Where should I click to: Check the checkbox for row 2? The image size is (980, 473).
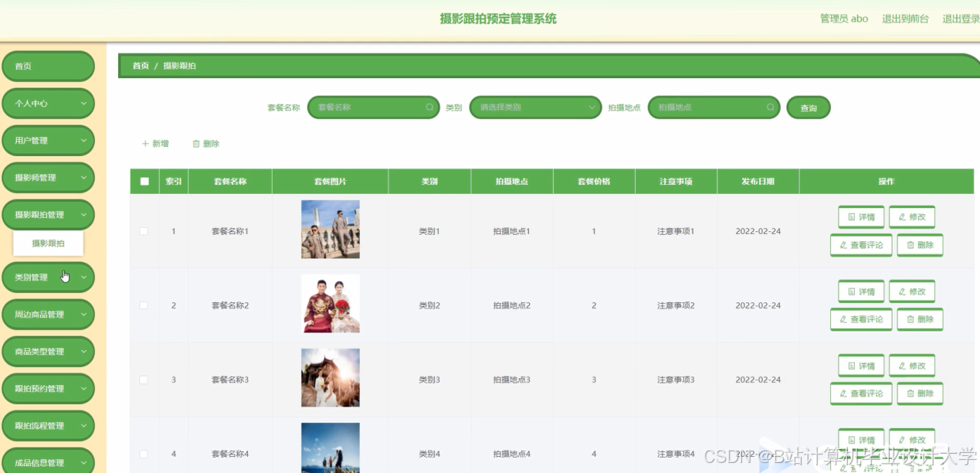click(x=144, y=305)
